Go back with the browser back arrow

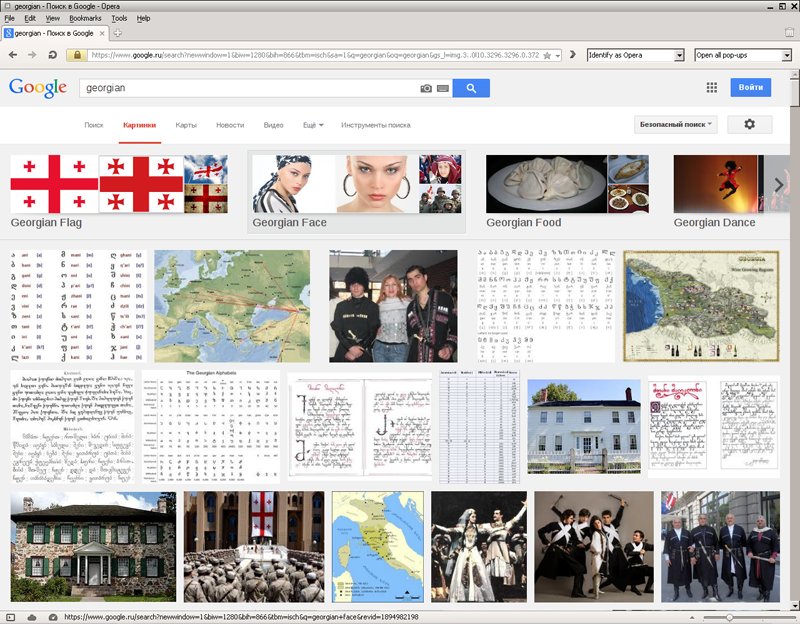point(12,55)
